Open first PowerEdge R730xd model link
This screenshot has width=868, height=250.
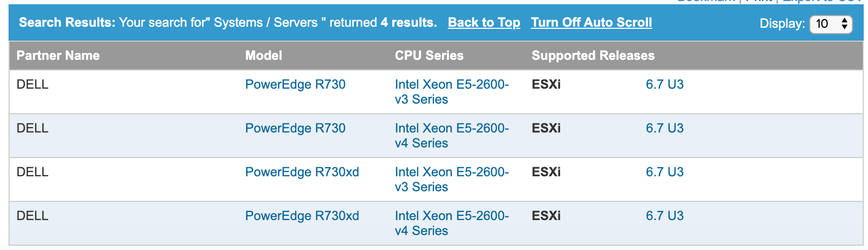click(302, 172)
